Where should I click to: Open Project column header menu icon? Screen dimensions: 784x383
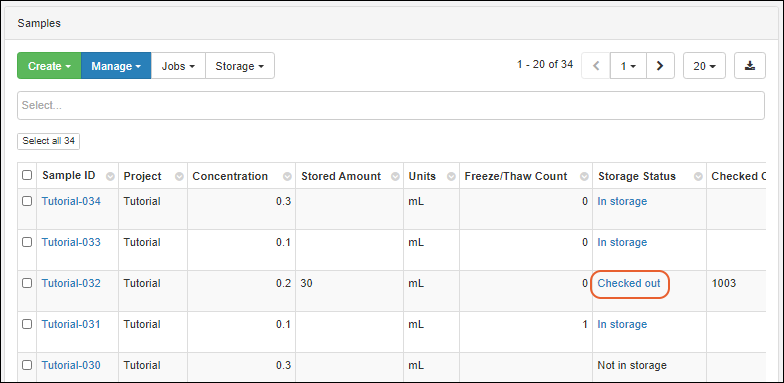pyautogui.click(x=180, y=176)
